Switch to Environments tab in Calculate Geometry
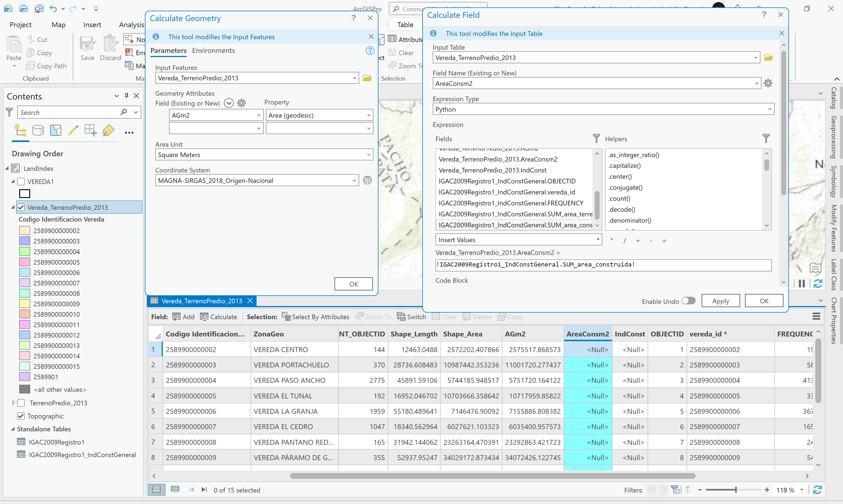 point(213,50)
